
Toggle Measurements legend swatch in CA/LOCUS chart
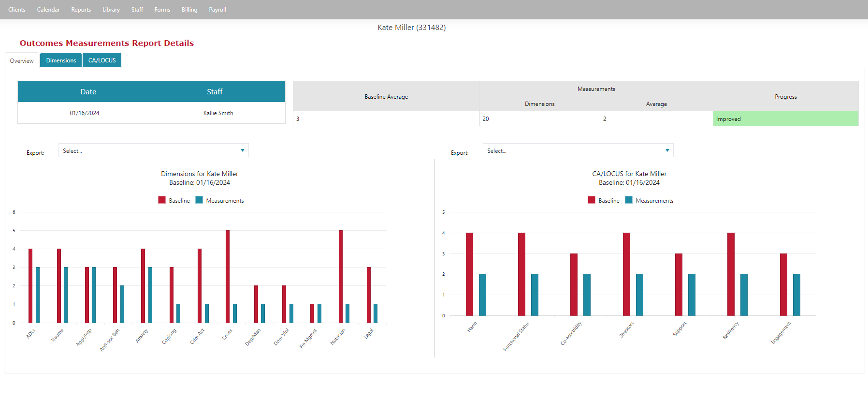tap(629, 200)
